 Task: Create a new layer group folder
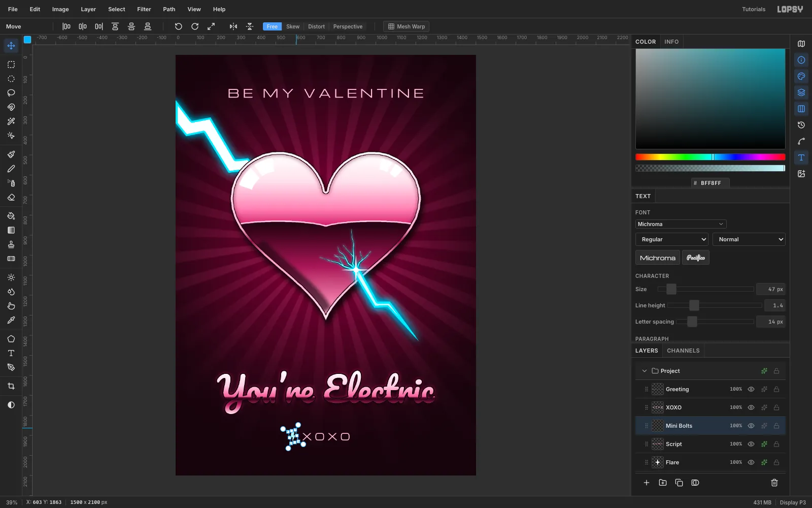(x=663, y=483)
